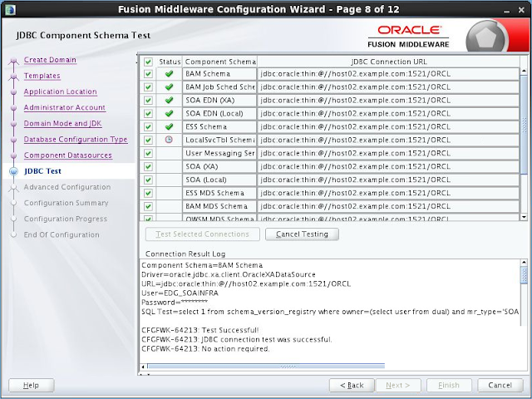Open the Templates step
Viewport: 532px width, 399px height.
pyautogui.click(x=42, y=76)
